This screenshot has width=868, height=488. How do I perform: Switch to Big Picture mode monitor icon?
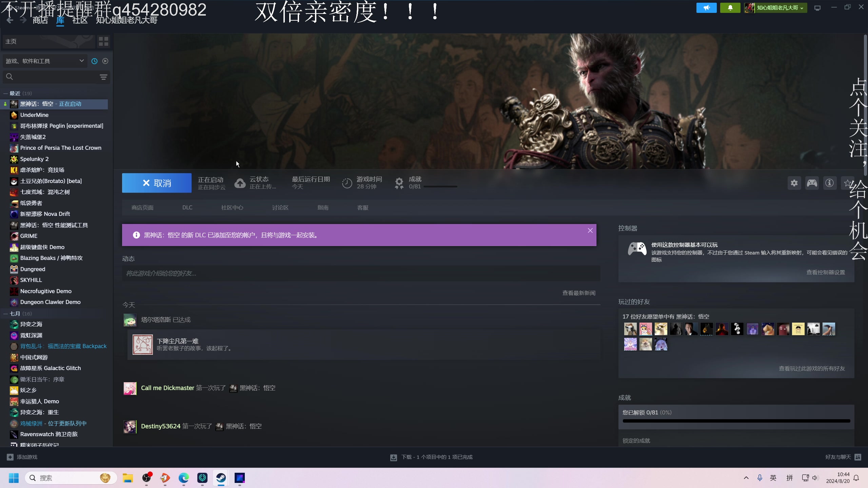point(817,8)
